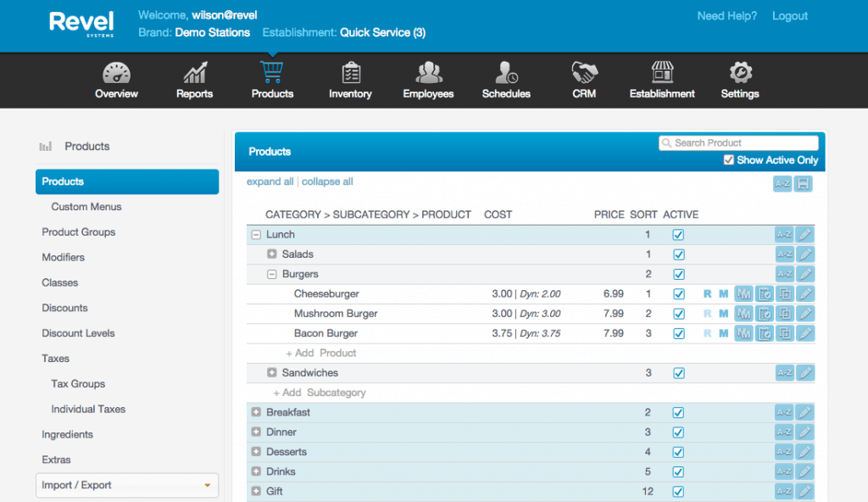
Task: Edit the Cheeseburger product with the pencil icon
Action: click(804, 293)
